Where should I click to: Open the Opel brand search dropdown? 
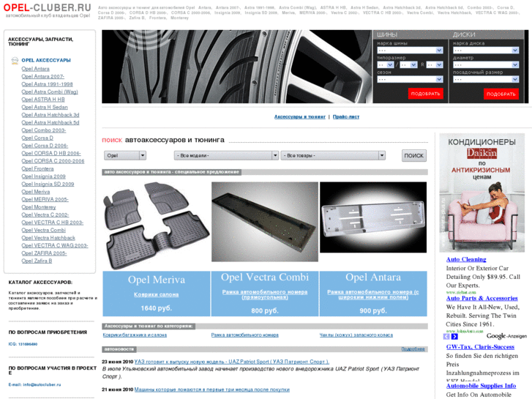coord(125,155)
